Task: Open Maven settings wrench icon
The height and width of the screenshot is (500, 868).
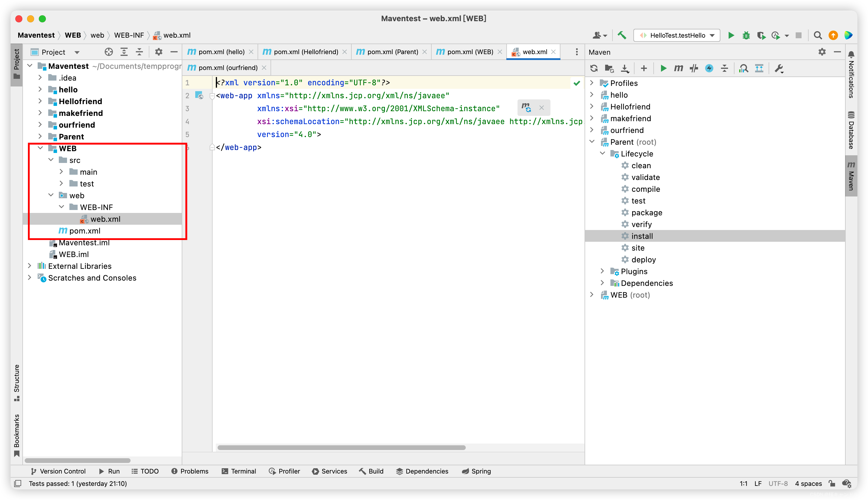Action: tap(779, 68)
